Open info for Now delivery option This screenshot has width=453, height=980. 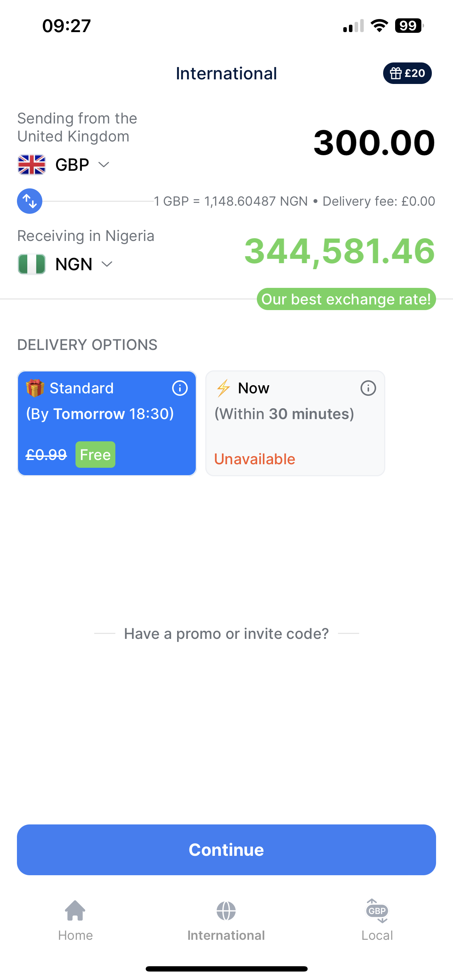[368, 388]
